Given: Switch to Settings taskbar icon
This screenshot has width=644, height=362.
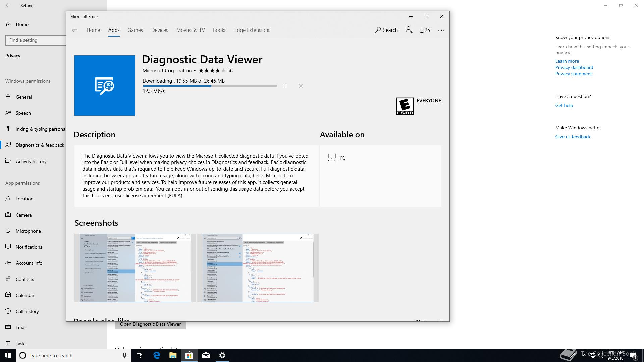Looking at the screenshot, I should pyautogui.click(x=222, y=355).
